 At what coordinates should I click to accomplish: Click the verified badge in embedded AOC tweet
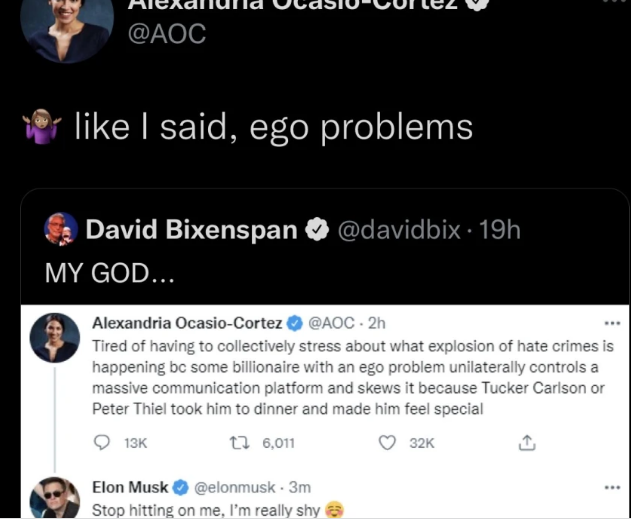[x=296, y=324]
